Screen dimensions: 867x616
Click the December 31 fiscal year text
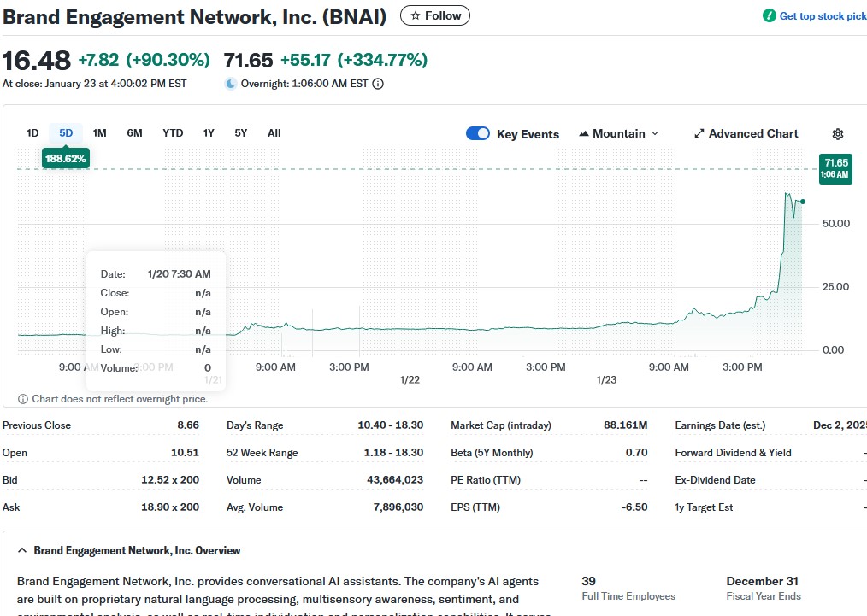pos(762,581)
